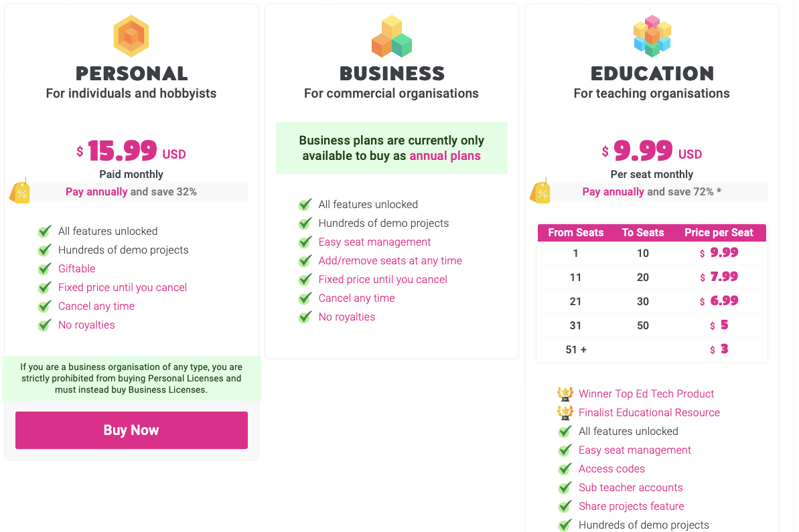799x532 pixels.
Task: Click the discount tag icon under Education price
Action: (540, 191)
